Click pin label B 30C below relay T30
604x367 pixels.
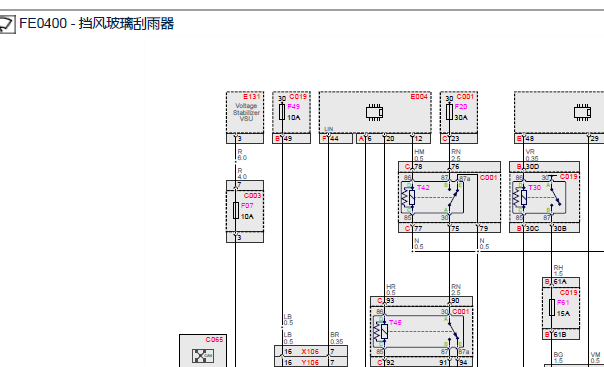tap(528, 229)
